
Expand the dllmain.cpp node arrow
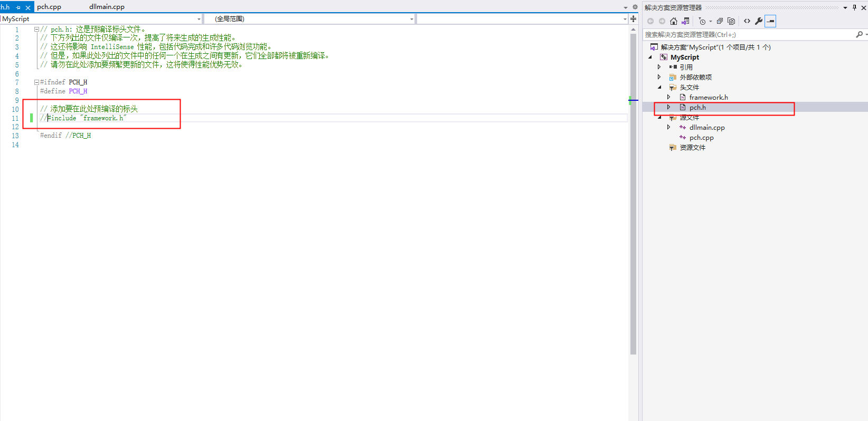coord(668,127)
